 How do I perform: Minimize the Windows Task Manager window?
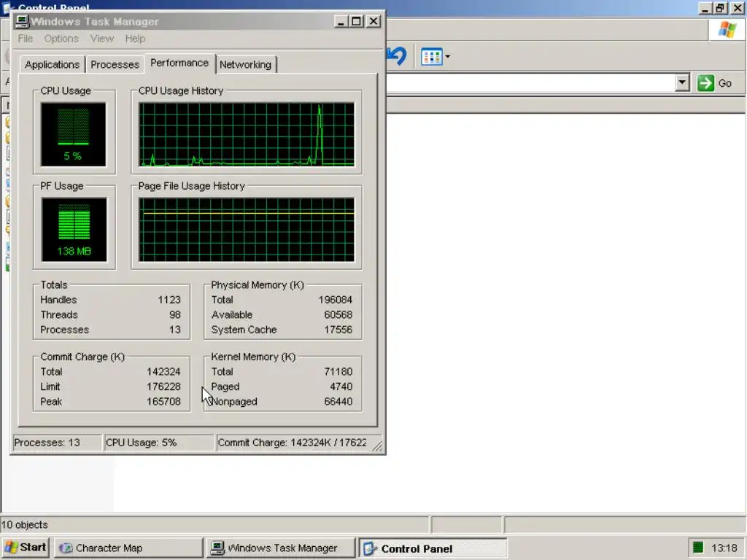pyautogui.click(x=341, y=21)
